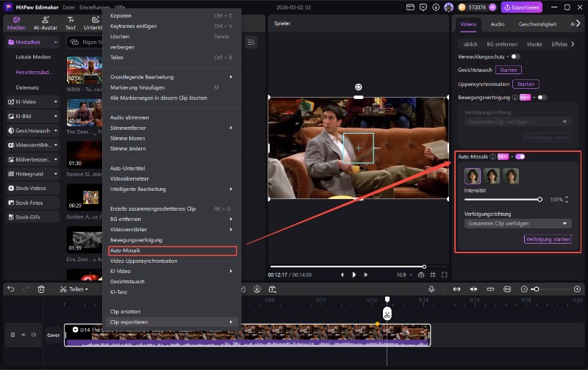
Task: Open the Maske sub-tab
Action: tap(534, 44)
